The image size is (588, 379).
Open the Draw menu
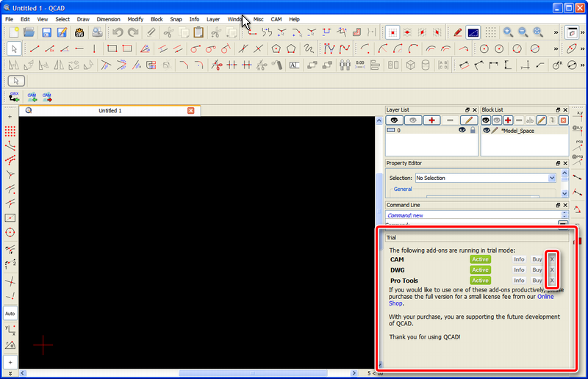[x=83, y=19]
